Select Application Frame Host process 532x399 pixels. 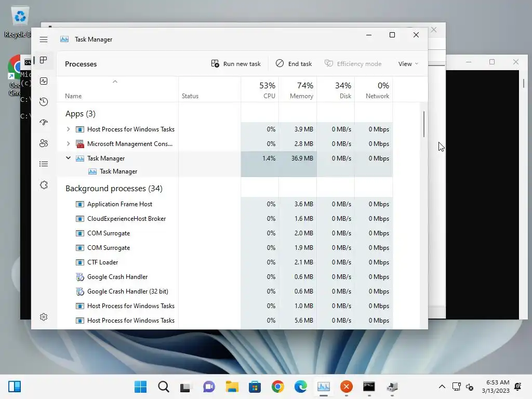point(224,204)
